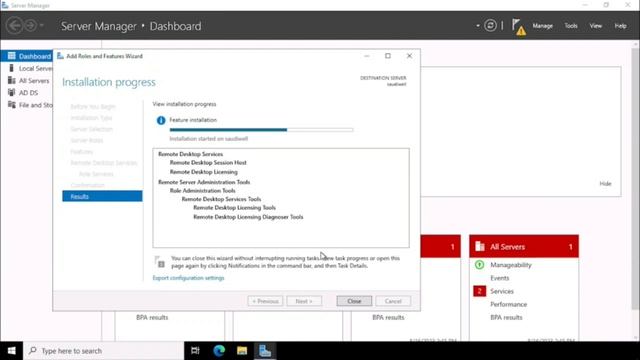Click the feature installation info icon
Screen dimensions: 640x360
pos(161,120)
